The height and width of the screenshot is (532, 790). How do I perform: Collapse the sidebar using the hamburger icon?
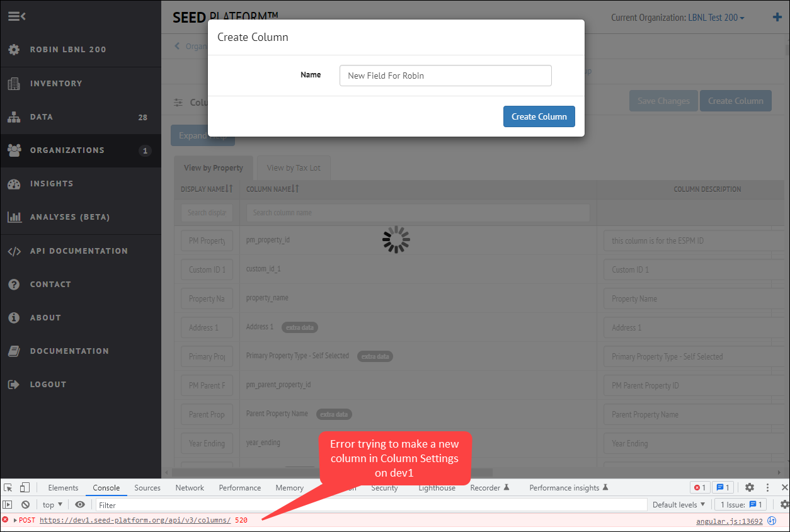coord(17,16)
